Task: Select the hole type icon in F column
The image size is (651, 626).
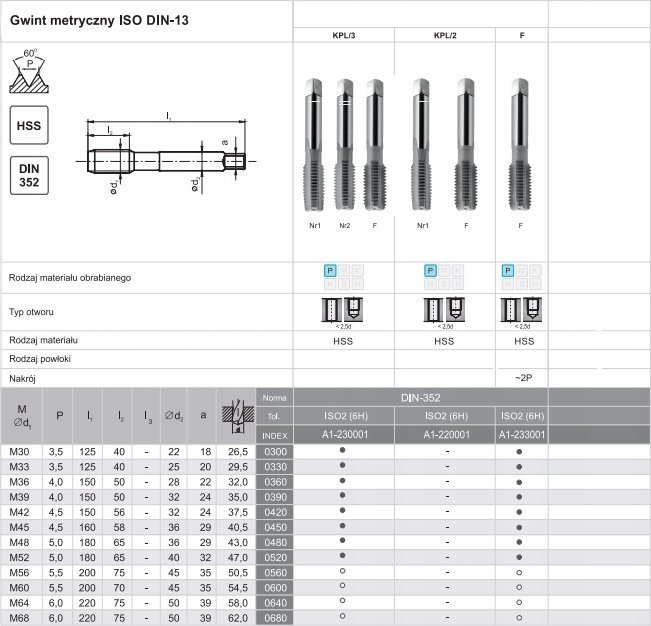Action: pyautogui.click(x=522, y=310)
